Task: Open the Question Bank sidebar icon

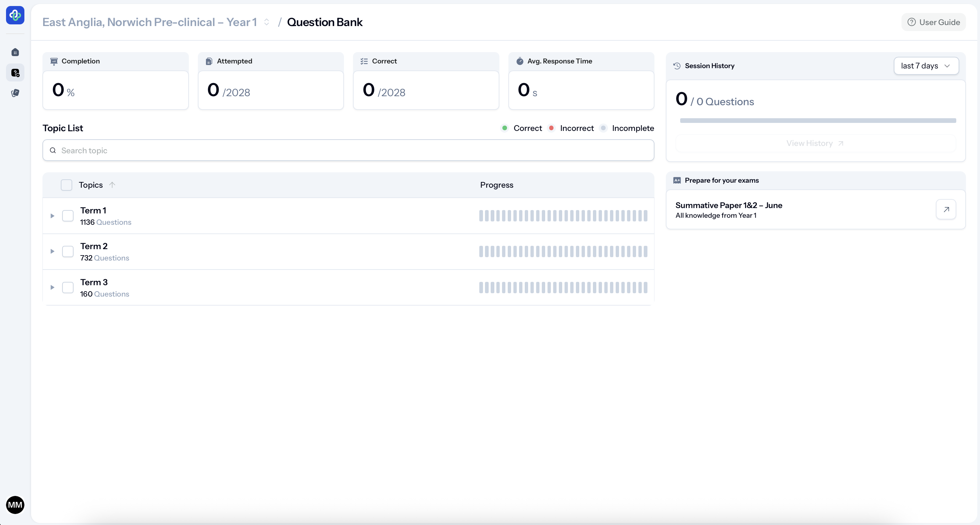Action: 15,72
